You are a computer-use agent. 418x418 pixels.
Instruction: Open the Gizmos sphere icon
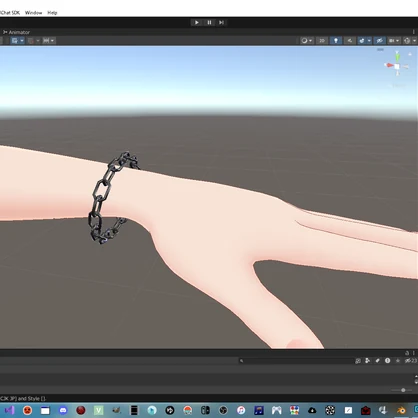407,41
